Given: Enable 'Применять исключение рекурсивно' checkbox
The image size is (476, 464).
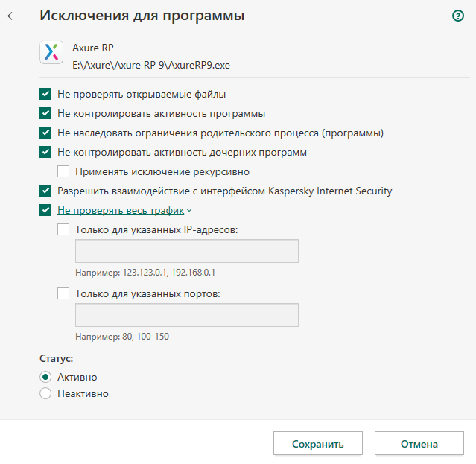Looking at the screenshot, I should point(63,171).
